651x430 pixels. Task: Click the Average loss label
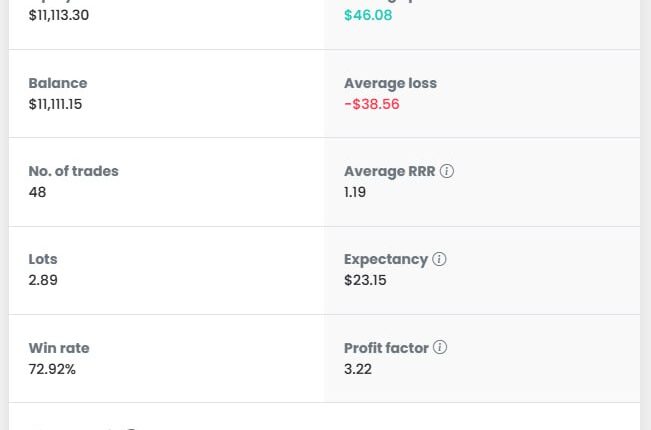[x=390, y=83]
